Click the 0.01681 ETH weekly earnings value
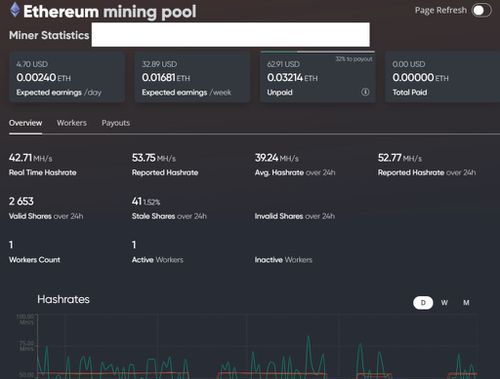The height and width of the screenshot is (379, 500). coord(166,78)
